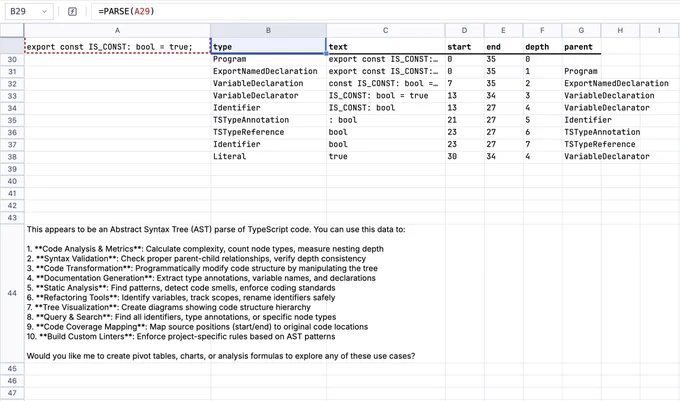Viewport: 680px width, 401px height.
Task: Select the 'depth' header cell
Action: [543, 46]
